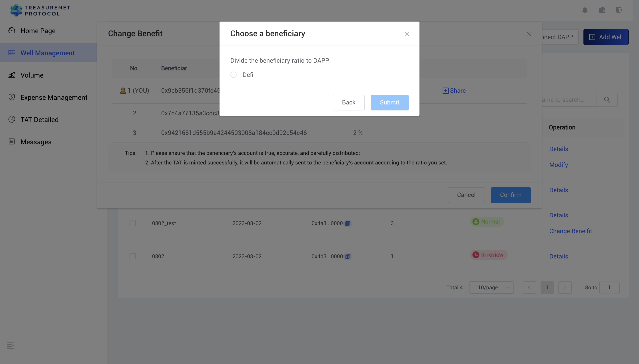Screen dimensions: 639x364
Task: Open Details link above Modify
Action: [558, 149]
